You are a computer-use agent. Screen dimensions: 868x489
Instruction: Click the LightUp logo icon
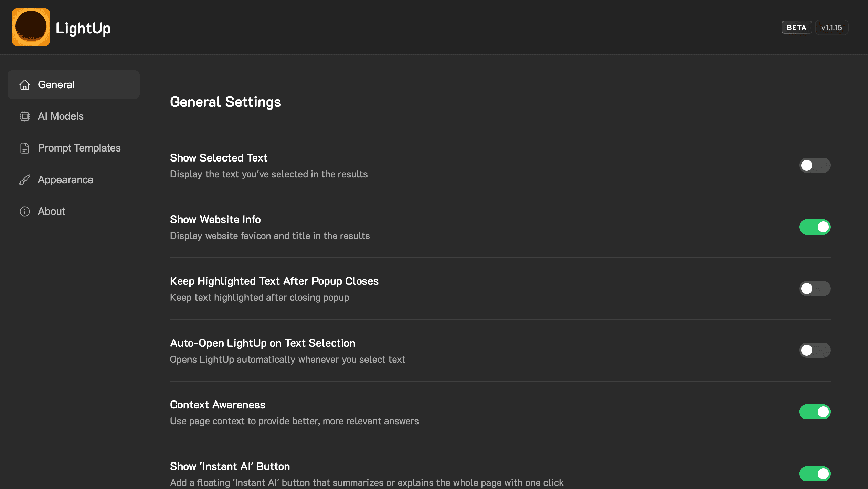(31, 27)
